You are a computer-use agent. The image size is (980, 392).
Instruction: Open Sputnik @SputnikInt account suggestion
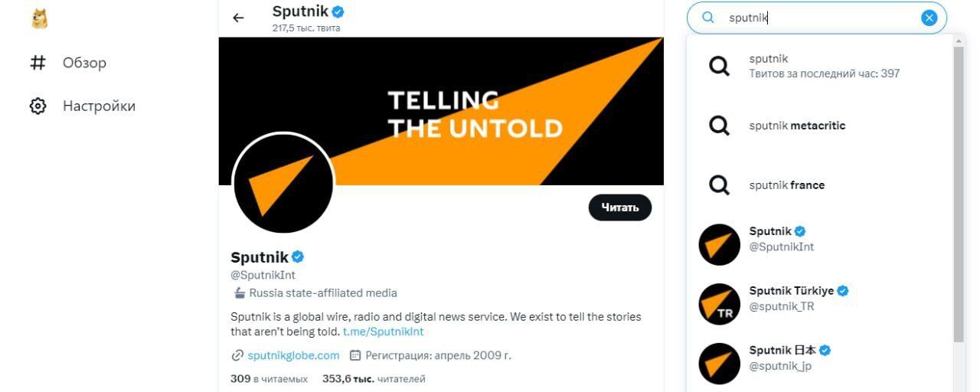pos(820,245)
